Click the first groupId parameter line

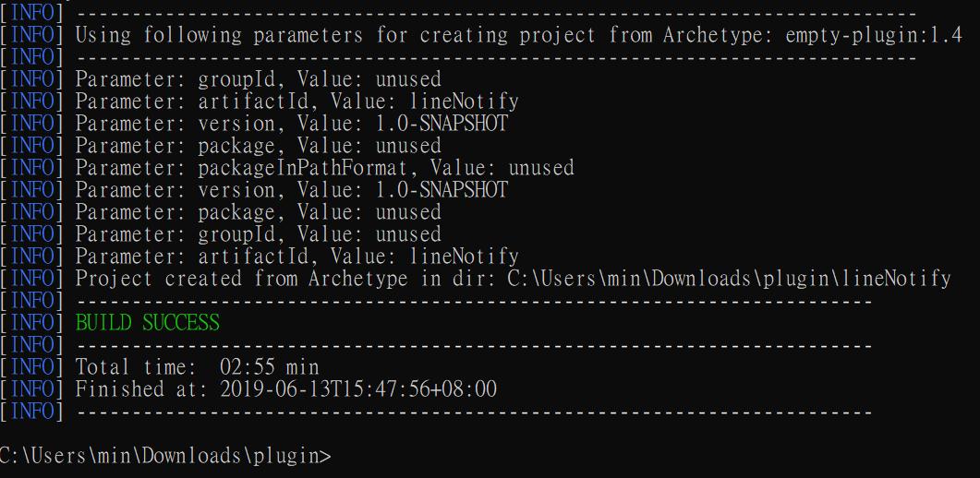(258, 79)
